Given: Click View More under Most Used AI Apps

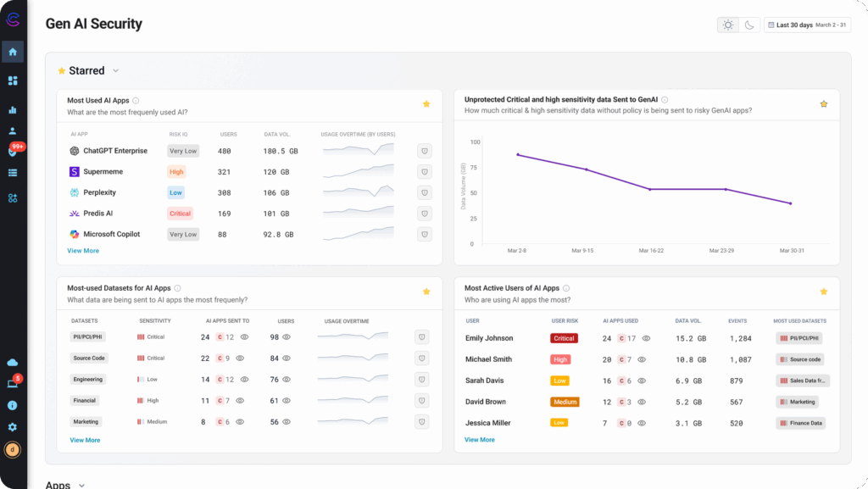Looking at the screenshot, I should 83,251.
